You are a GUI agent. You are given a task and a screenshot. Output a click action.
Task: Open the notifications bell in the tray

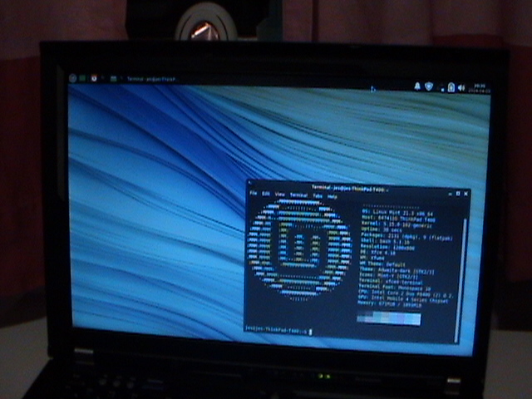417,86
